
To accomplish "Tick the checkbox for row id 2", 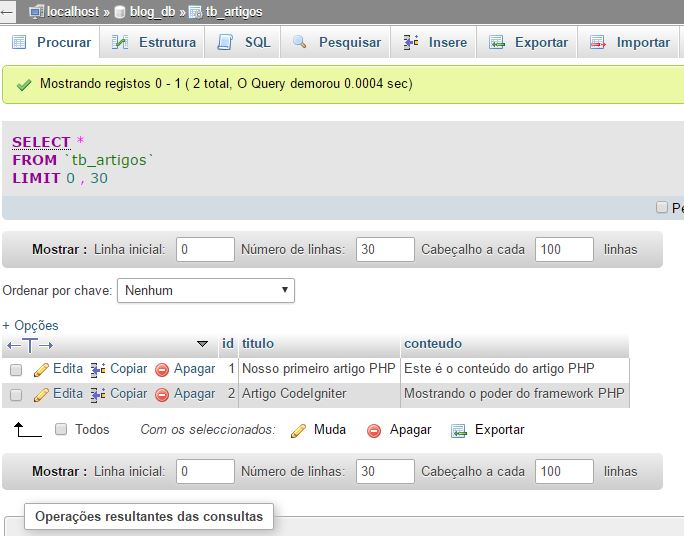I will (16, 395).
